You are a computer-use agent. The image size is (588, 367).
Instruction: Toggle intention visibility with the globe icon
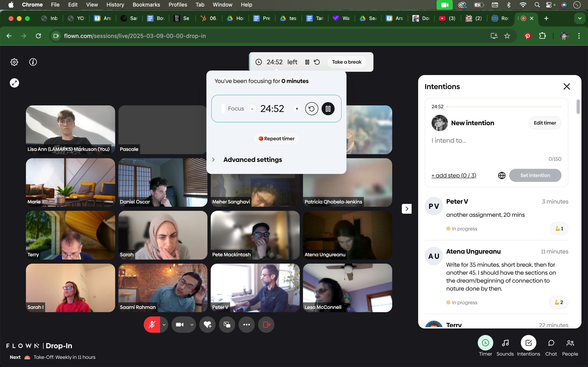[501, 175]
